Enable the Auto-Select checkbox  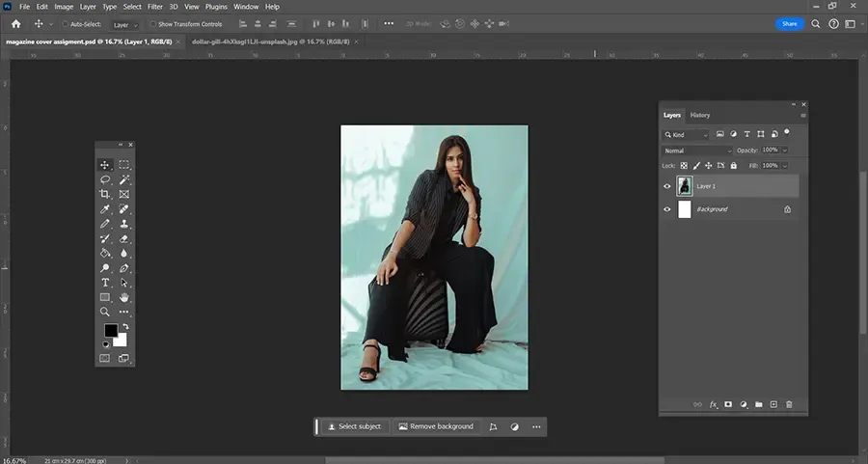coord(65,24)
